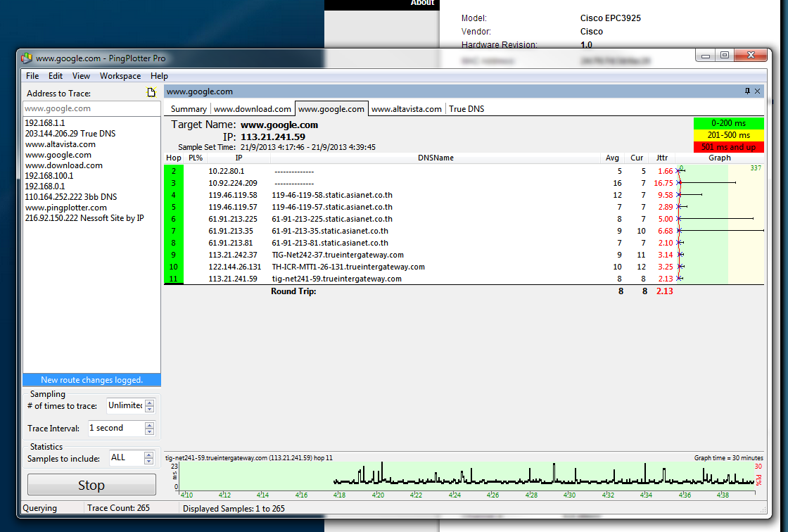This screenshot has width=788, height=532.
Task: Click IP 10.92.224.209 in hop 3
Action: coord(233,183)
